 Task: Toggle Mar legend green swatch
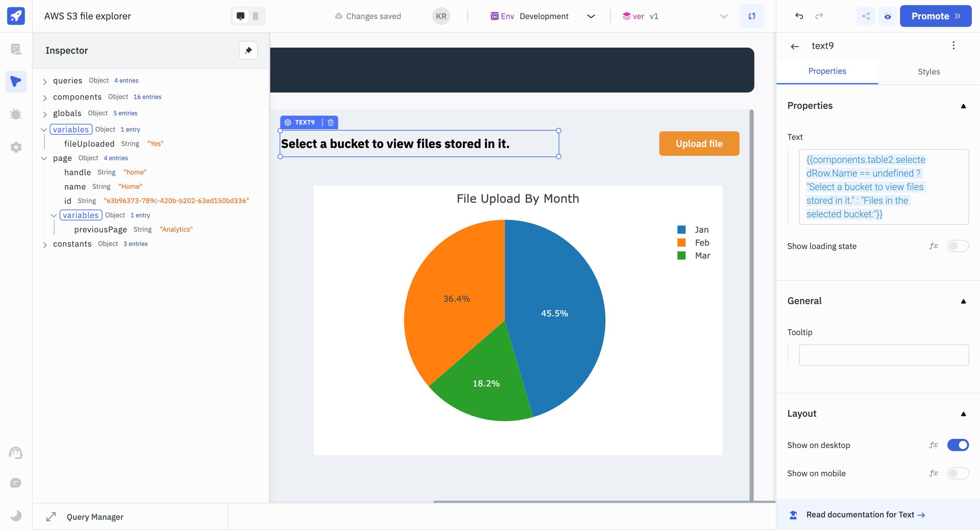pyautogui.click(x=681, y=255)
